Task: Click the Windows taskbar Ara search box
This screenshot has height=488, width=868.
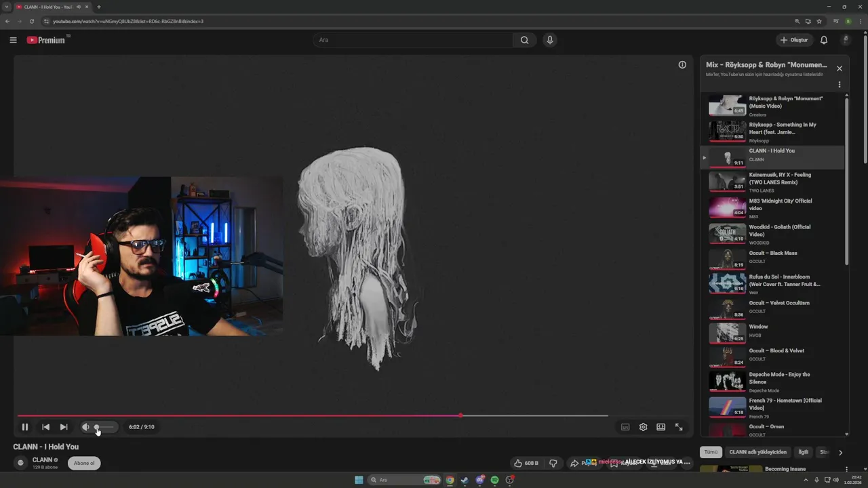Action: 405,480
